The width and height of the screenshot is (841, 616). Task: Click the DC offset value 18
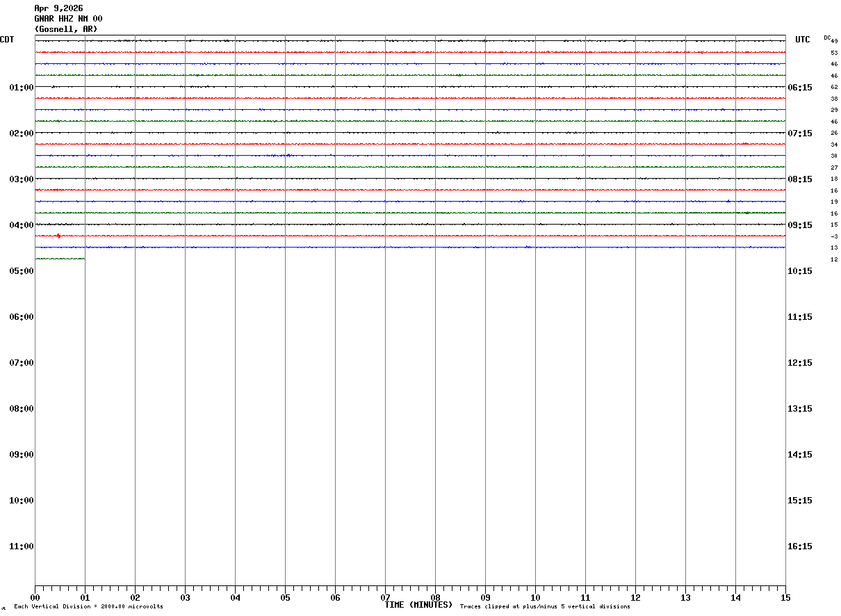click(834, 179)
